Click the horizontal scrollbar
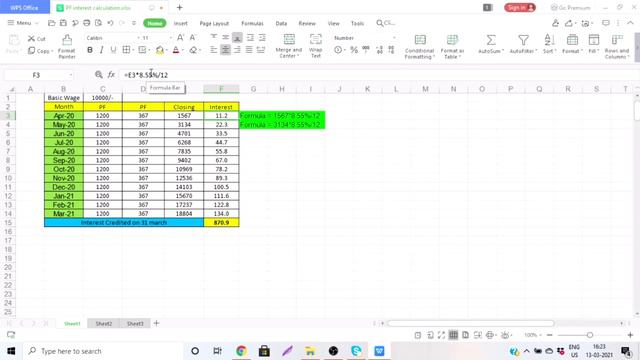Screen dimensions: 640x360 coord(471,323)
